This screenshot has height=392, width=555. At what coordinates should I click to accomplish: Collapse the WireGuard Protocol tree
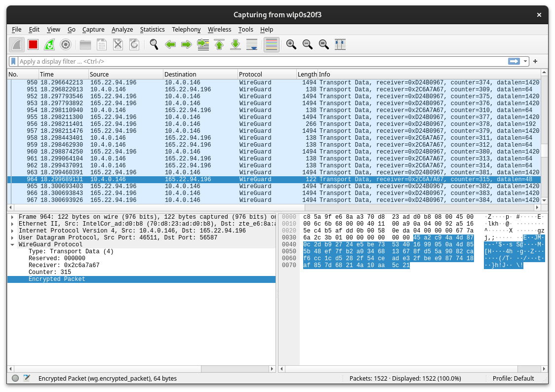tap(13, 244)
